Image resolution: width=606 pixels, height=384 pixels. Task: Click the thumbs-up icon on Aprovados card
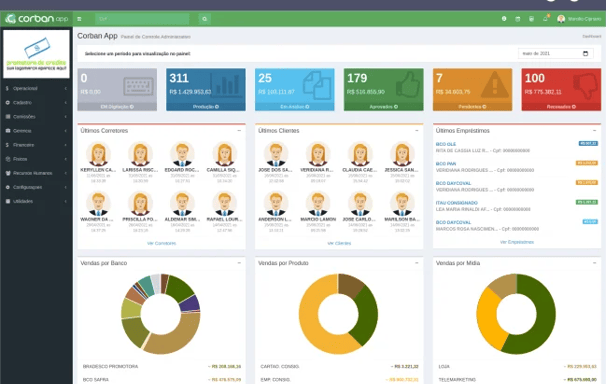pyautogui.click(x=407, y=84)
